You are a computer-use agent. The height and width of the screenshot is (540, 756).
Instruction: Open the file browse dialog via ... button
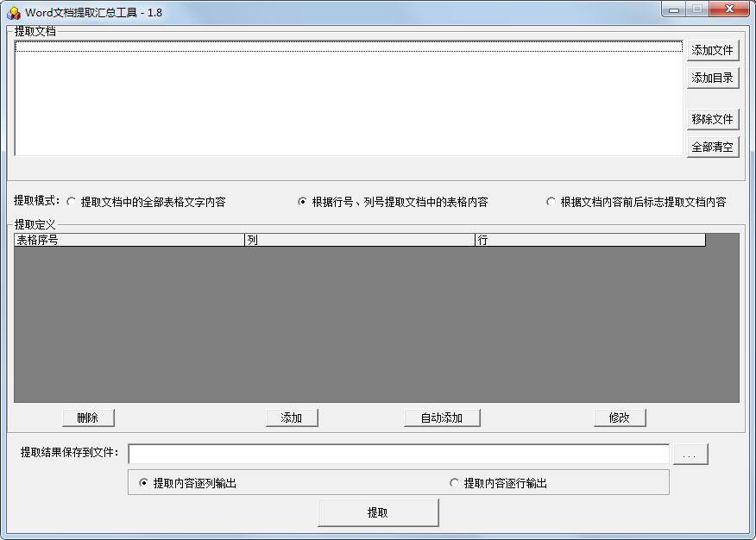click(690, 453)
